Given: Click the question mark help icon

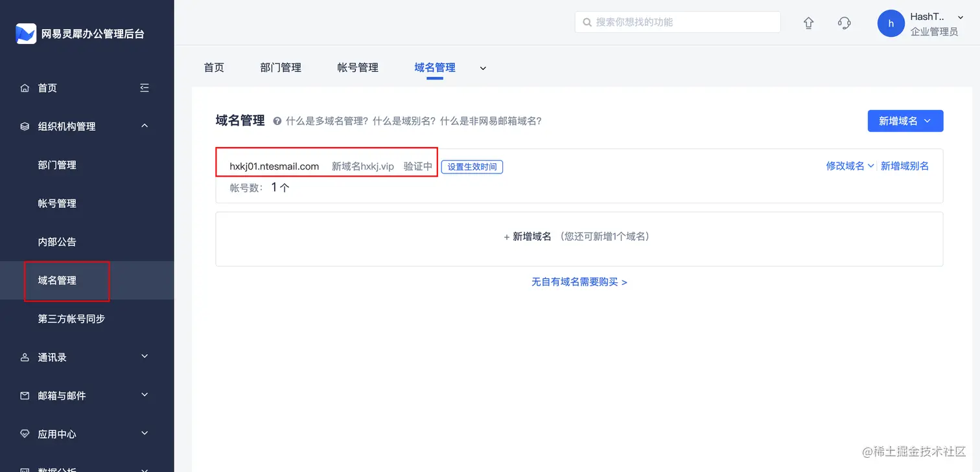Looking at the screenshot, I should [x=277, y=121].
